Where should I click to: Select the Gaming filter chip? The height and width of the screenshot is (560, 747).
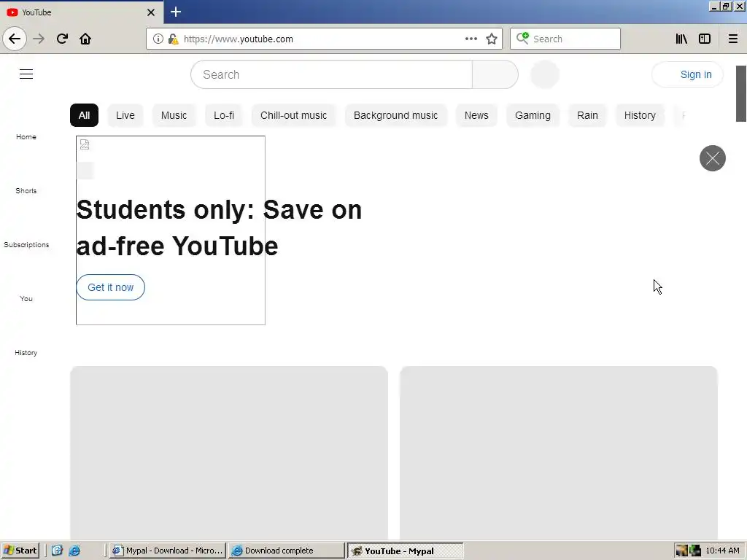coord(533,115)
